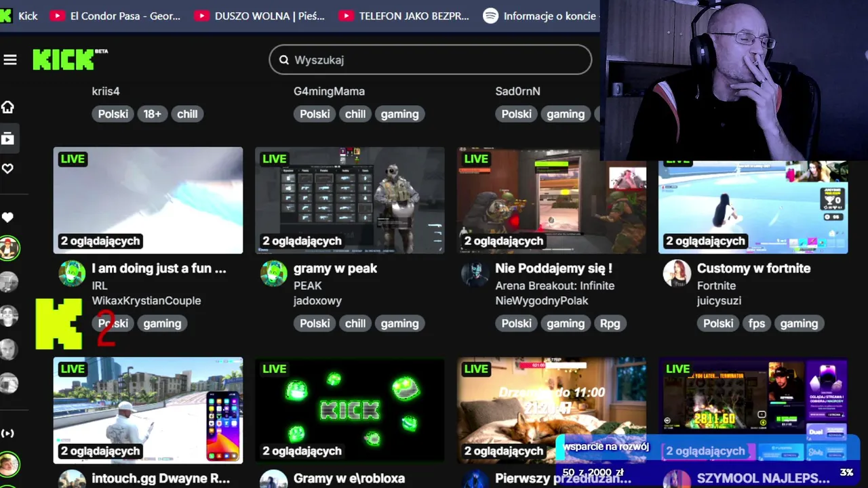Open 'Arena Breakout: Infinite' category link

[555, 285]
